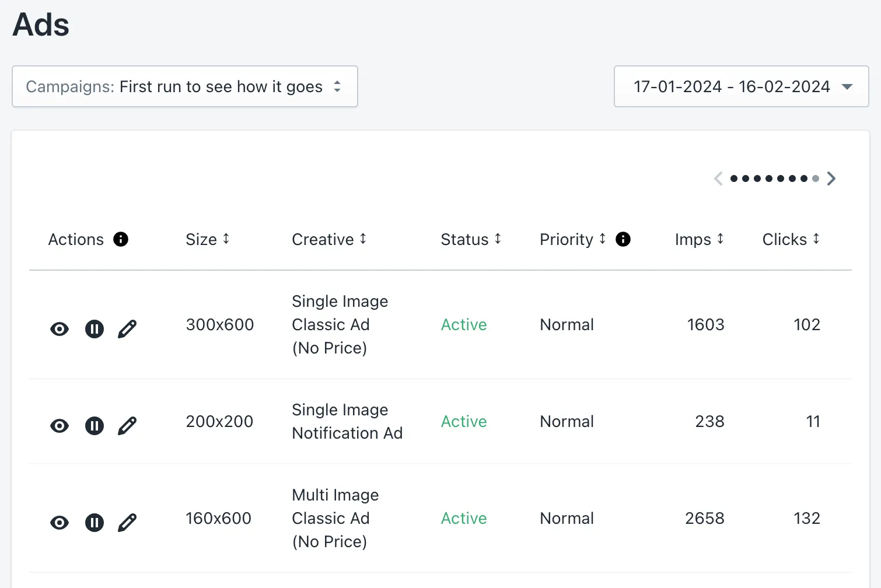Open the Campaigns selector dropdown
The width and height of the screenshot is (881, 588).
(x=185, y=86)
